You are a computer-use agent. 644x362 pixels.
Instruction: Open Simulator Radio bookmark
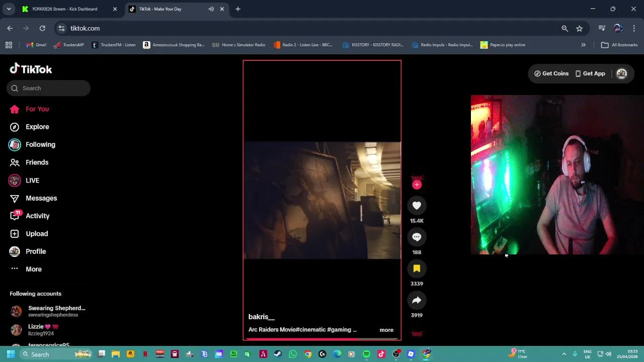click(238, 45)
